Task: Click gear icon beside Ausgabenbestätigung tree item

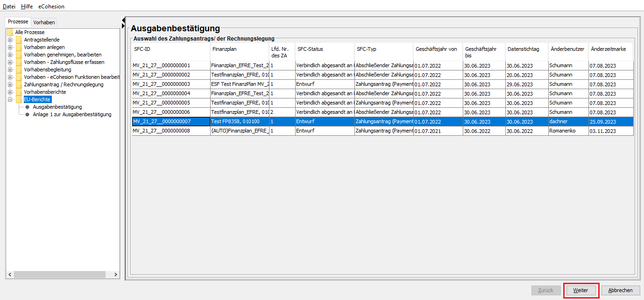Action: click(x=28, y=107)
